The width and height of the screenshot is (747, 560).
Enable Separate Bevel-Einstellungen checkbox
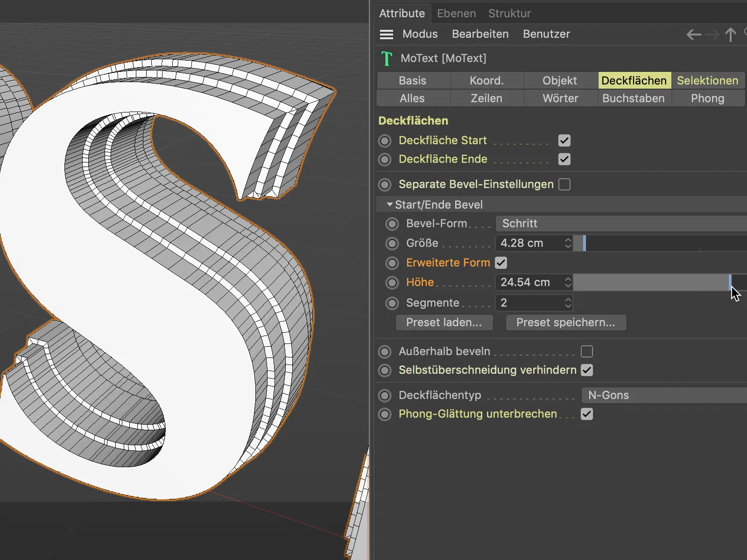(x=564, y=184)
